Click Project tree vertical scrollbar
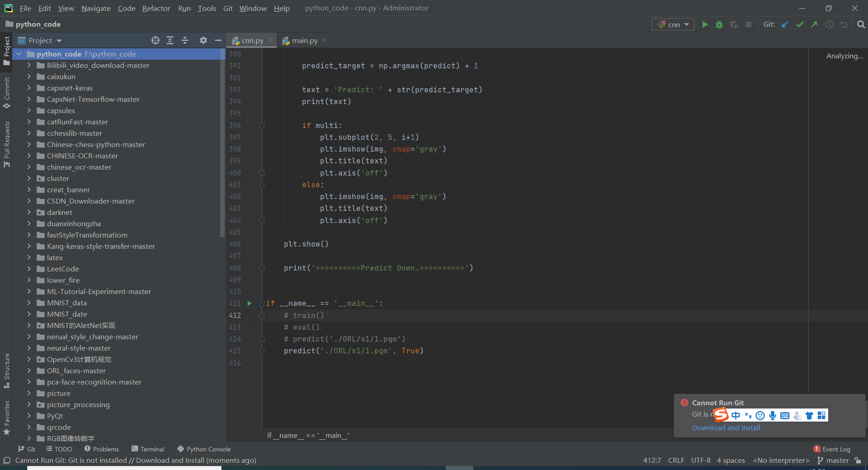This screenshot has width=868, height=470. 222,143
